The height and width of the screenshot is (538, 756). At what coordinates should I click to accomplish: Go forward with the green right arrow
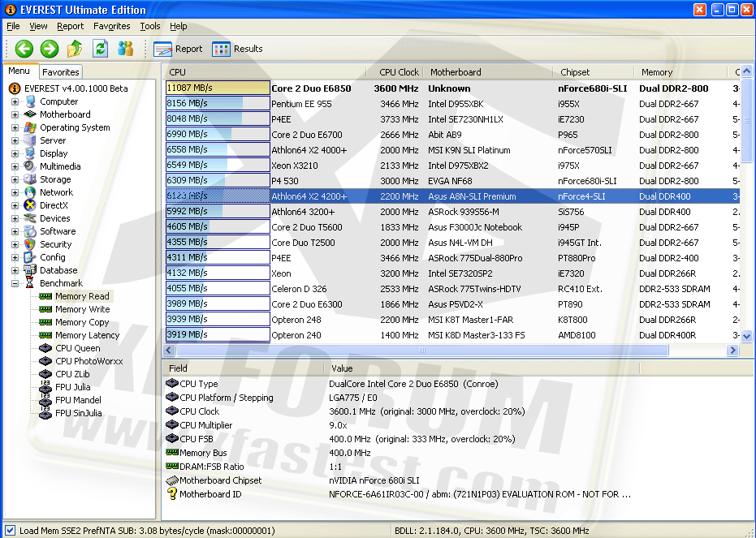click(x=50, y=49)
